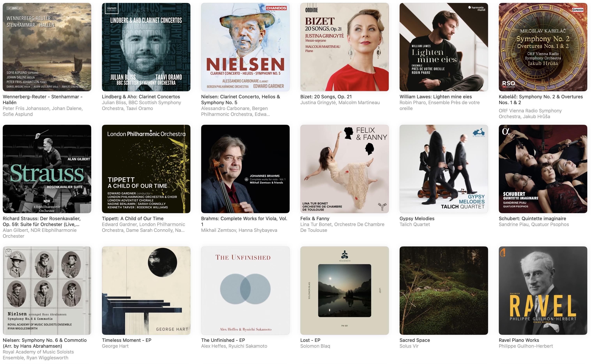The height and width of the screenshot is (364, 591).
Task: Select the Gypsy Melodies Talich Quartet cover
Action: pos(444,169)
